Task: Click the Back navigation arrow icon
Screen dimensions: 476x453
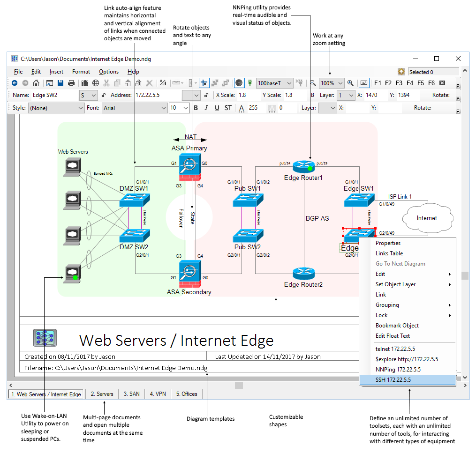Action: pyautogui.click(x=15, y=83)
